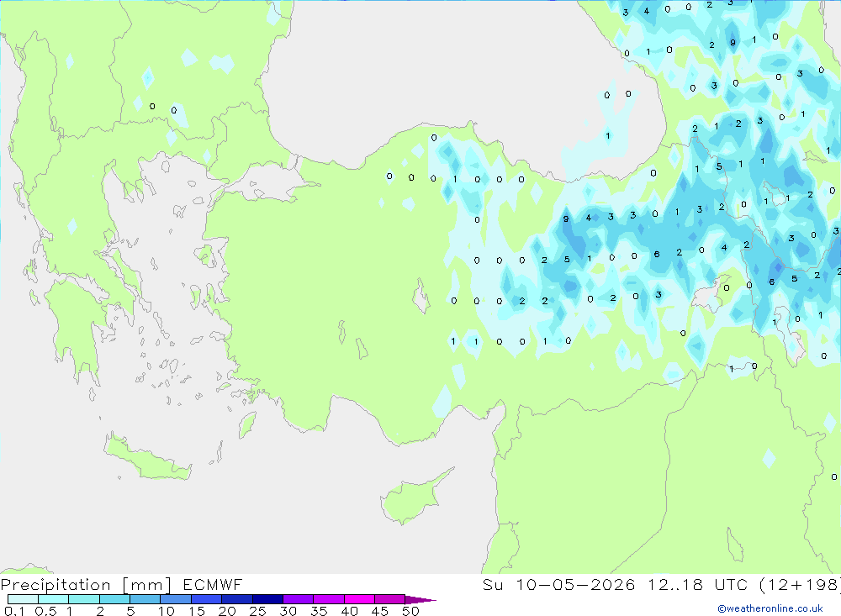
Task: Click the 40–45 mm magenta legend segment
Action: (359, 599)
